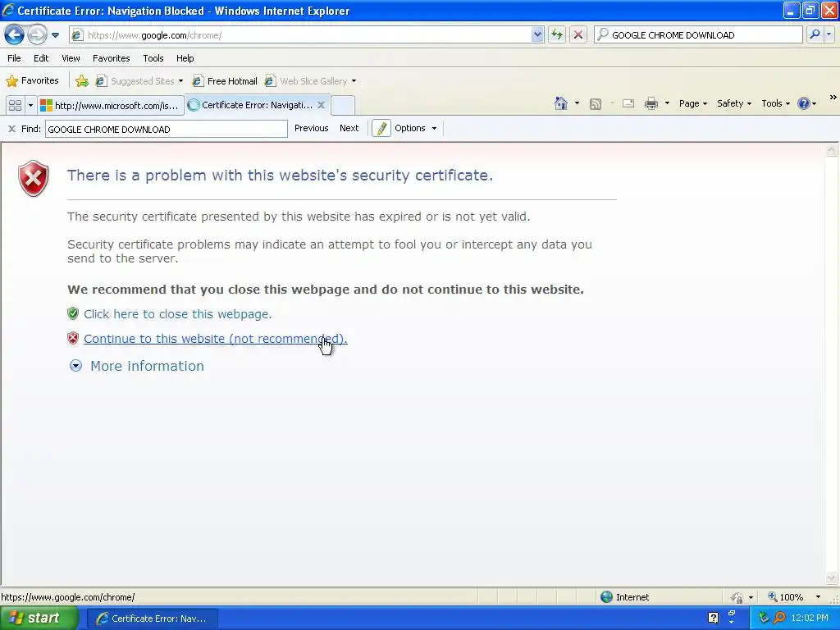The image size is (840, 630).
Task: Click the Internet security zone indicator
Action: point(624,597)
